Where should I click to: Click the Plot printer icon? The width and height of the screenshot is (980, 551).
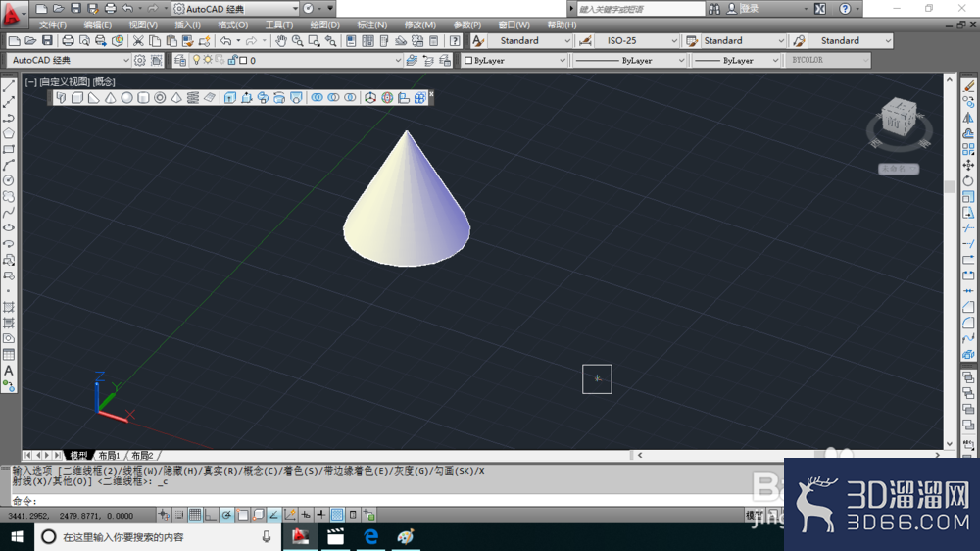coord(68,40)
